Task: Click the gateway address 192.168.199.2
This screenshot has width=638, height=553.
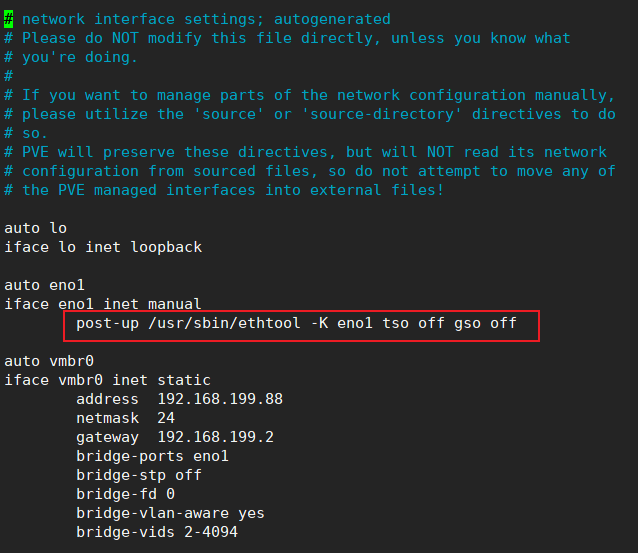Action: (x=215, y=437)
